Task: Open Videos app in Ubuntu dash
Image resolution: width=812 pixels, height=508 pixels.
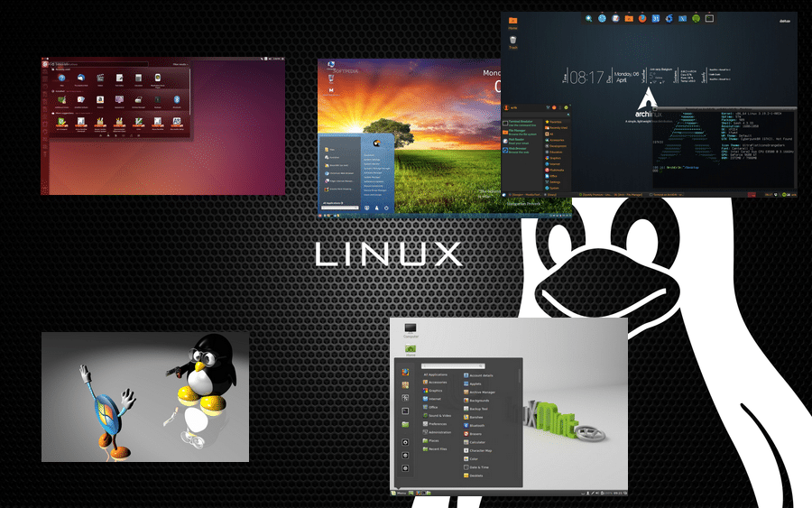Action: pyautogui.click(x=100, y=78)
